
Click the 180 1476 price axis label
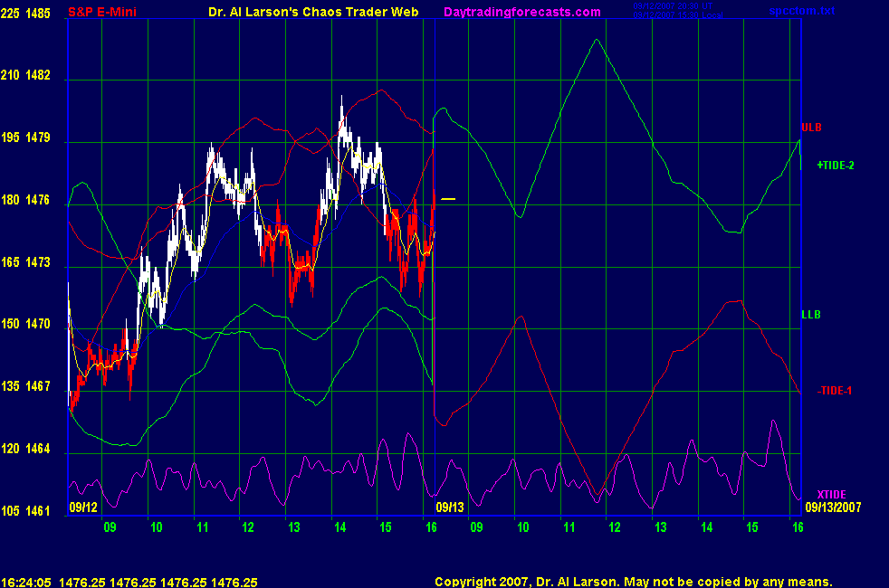25,200
